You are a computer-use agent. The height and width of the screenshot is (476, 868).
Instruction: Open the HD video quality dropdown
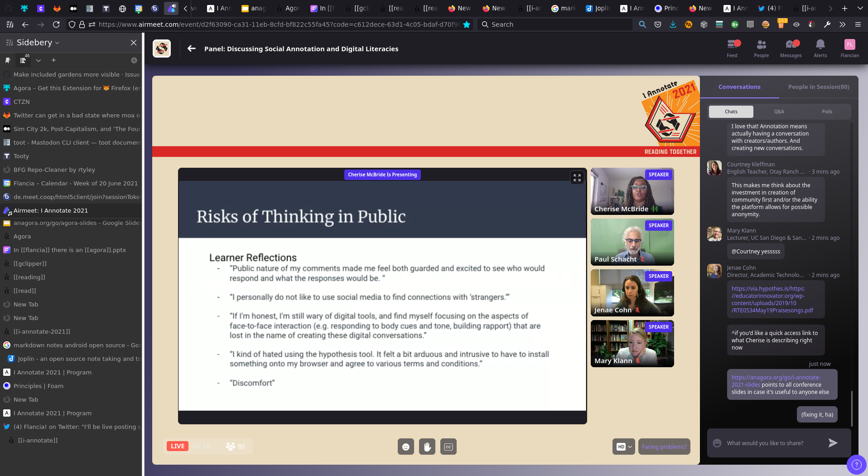[x=624, y=447]
